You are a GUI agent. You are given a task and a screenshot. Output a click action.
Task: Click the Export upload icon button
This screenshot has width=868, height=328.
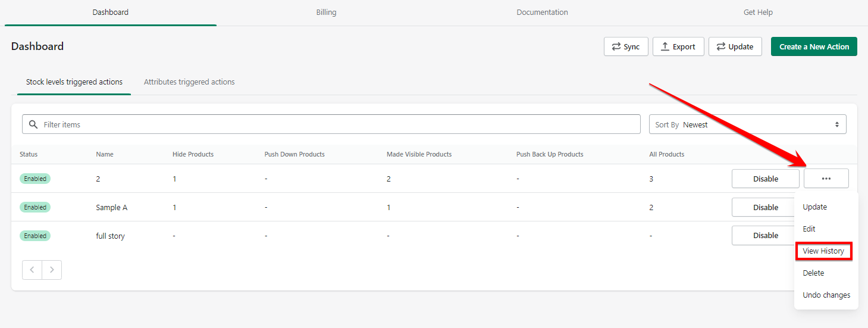(678, 46)
